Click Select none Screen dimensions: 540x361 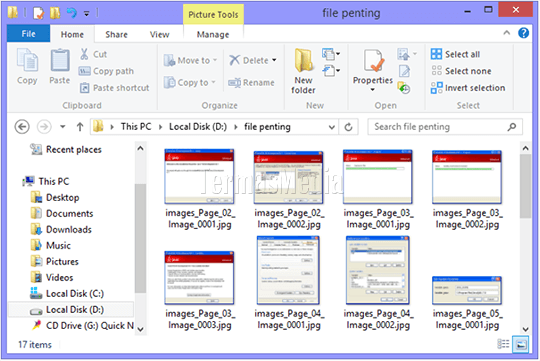[461, 71]
